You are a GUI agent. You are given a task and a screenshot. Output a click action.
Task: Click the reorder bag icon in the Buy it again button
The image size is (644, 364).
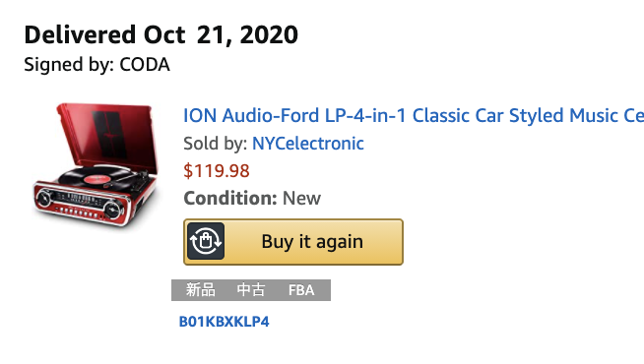(206, 241)
